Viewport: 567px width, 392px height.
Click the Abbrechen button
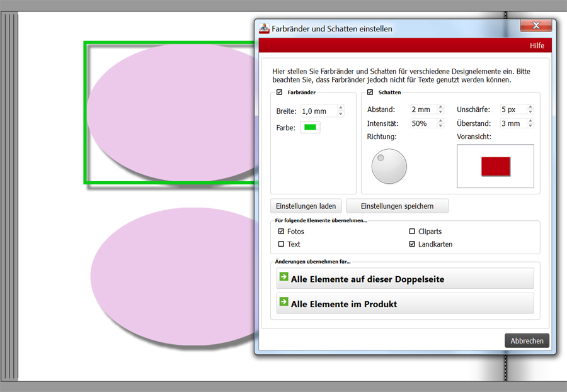tap(527, 340)
